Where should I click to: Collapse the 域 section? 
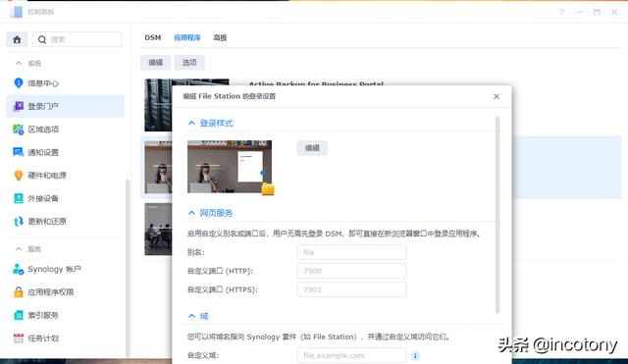[192, 316]
